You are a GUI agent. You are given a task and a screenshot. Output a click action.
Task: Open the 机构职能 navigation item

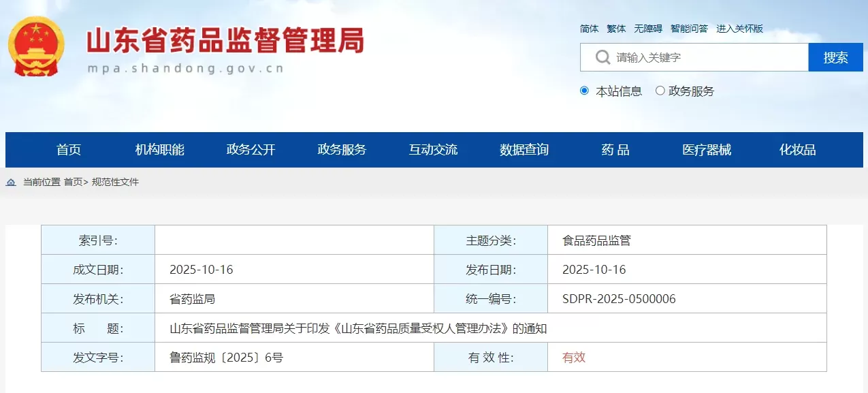click(160, 150)
